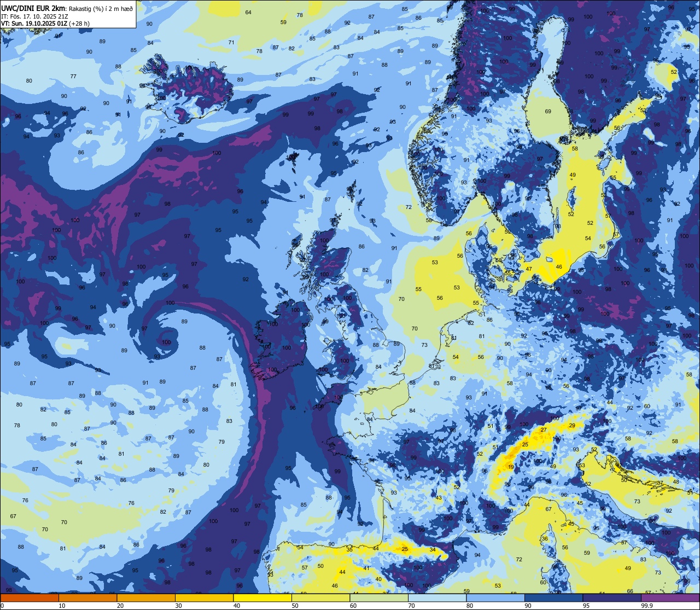Click the 30–40 amber legend segment
This screenshot has height=610, width=700.
(204, 597)
